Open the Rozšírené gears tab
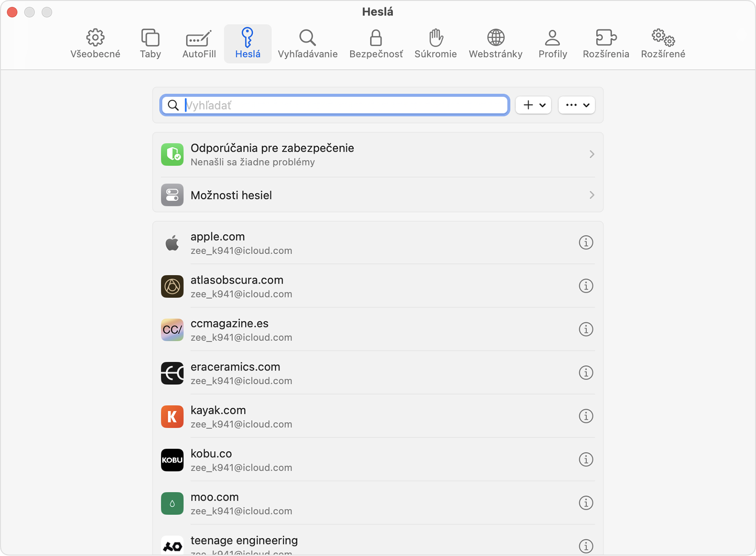The height and width of the screenshot is (556, 756). click(x=663, y=44)
